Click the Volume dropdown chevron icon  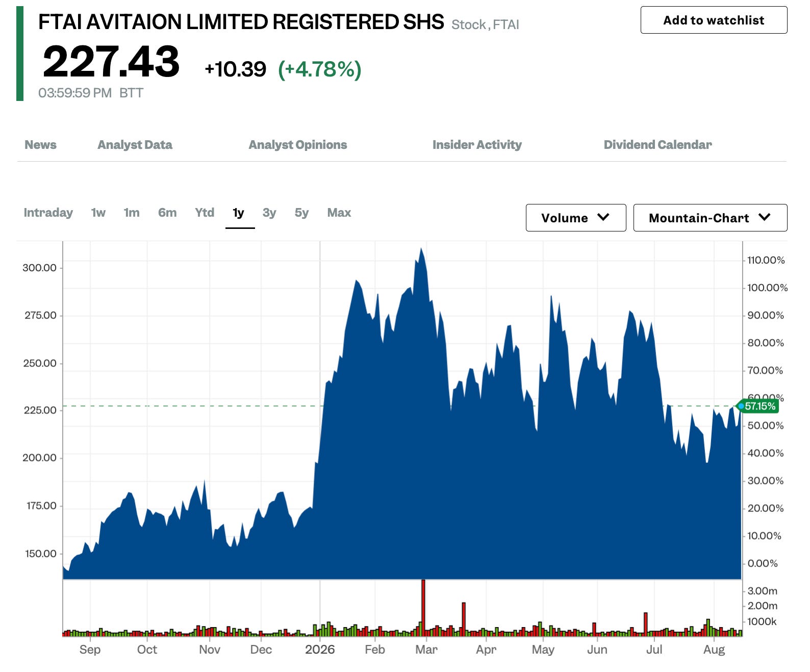click(x=603, y=217)
